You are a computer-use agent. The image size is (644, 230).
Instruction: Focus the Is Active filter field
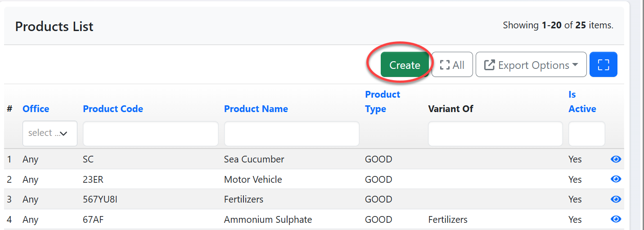(x=586, y=134)
